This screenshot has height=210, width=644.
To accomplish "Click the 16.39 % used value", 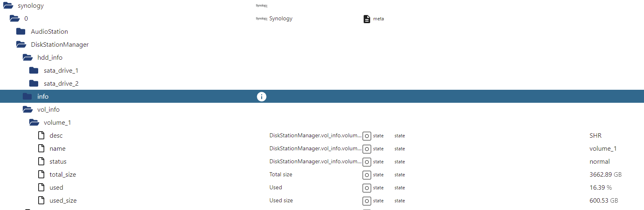I will pos(600,188).
